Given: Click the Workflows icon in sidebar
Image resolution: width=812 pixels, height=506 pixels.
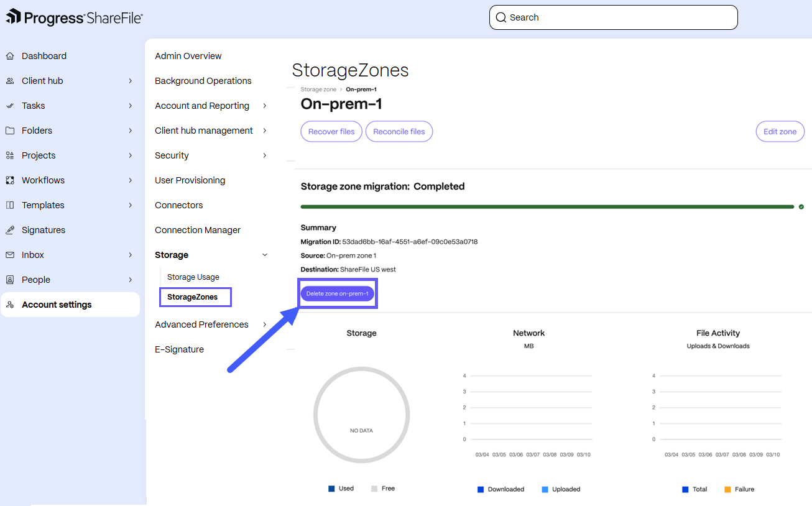Looking at the screenshot, I should point(10,180).
